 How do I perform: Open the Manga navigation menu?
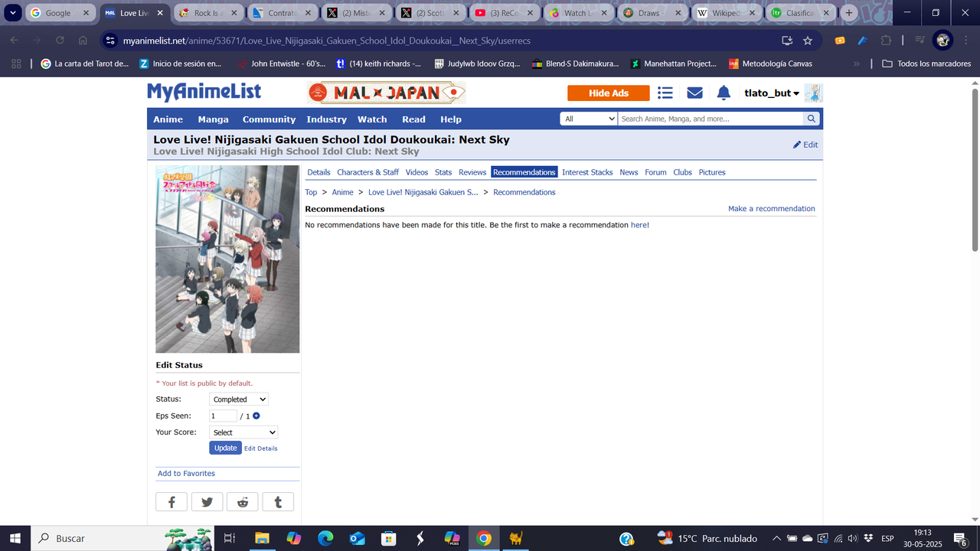[213, 119]
